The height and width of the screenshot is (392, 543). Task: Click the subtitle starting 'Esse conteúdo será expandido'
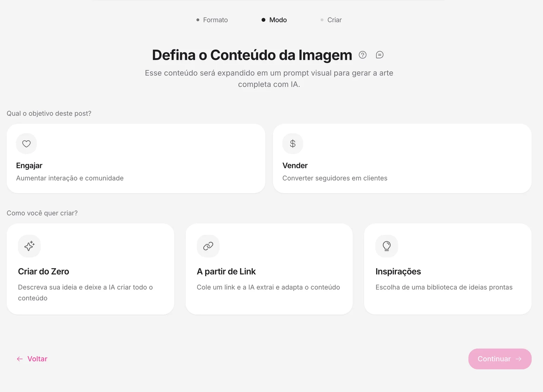269,78
